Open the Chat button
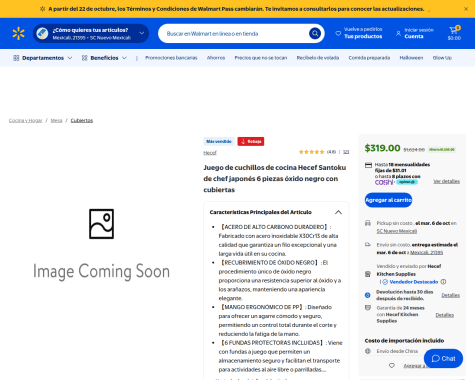The height and width of the screenshot is (380, 475). [443, 359]
